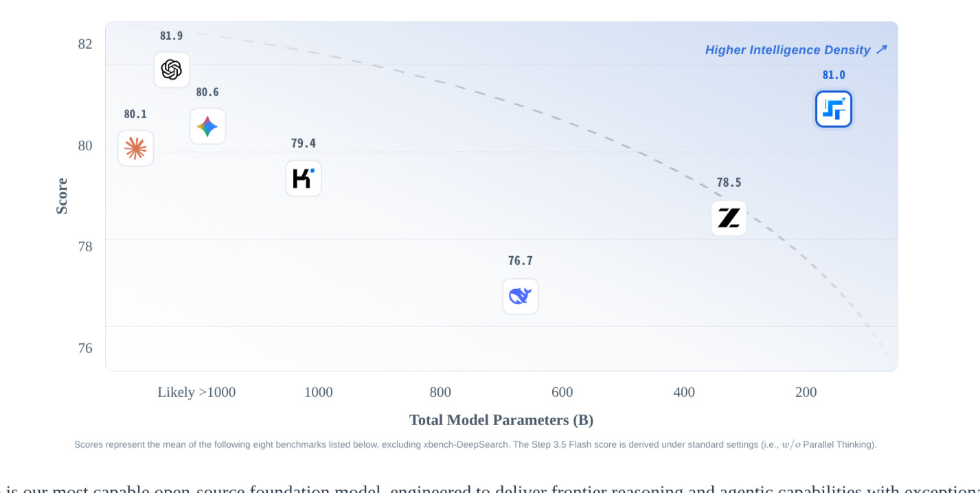
Task: Click the vertical 'Score' axis title
Action: pos(62,196)
